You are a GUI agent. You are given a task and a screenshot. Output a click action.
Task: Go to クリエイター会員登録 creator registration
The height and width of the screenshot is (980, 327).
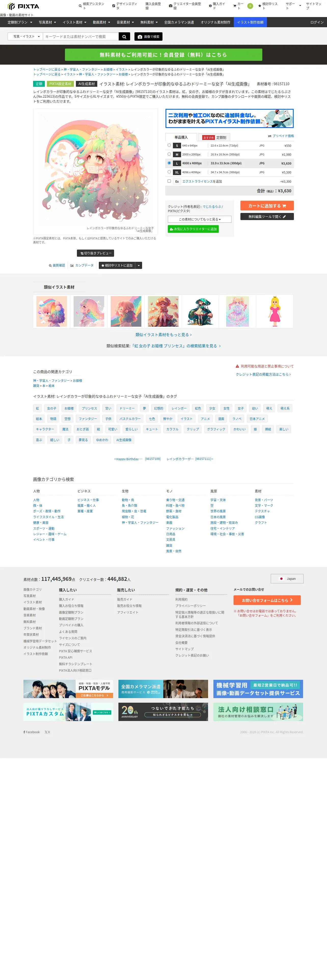click(185, 6)
